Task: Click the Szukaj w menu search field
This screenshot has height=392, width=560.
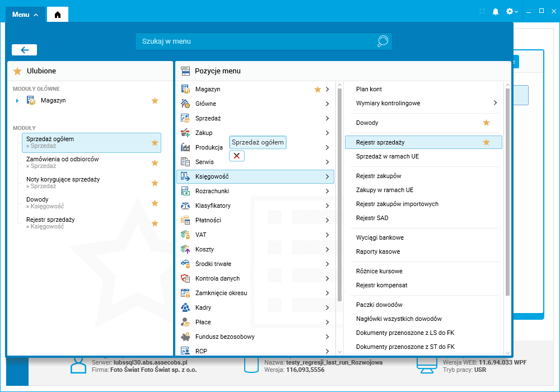Action: 264,41
